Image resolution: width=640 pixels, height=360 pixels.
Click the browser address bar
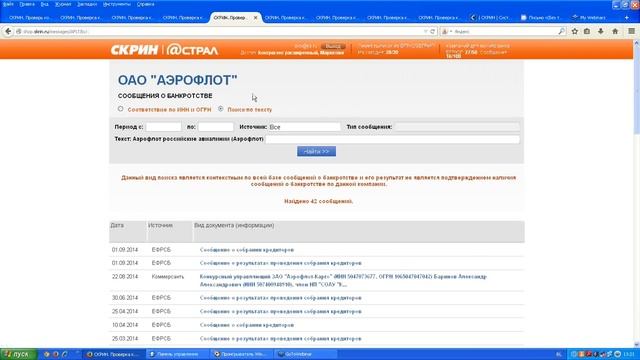[220, 31]
